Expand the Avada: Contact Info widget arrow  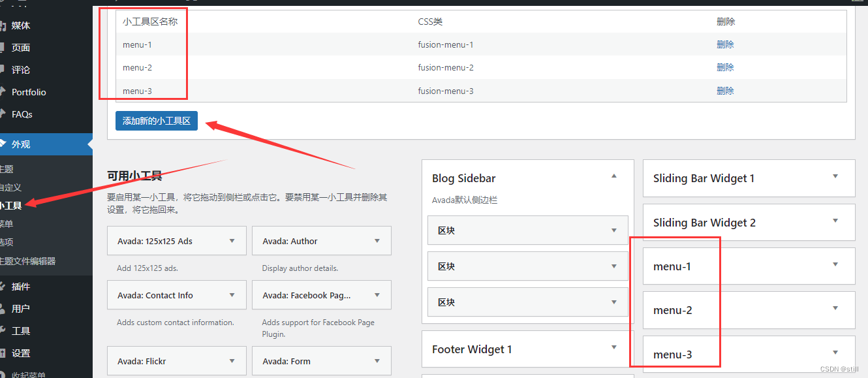pyautogui.click(x=232, y=295)
